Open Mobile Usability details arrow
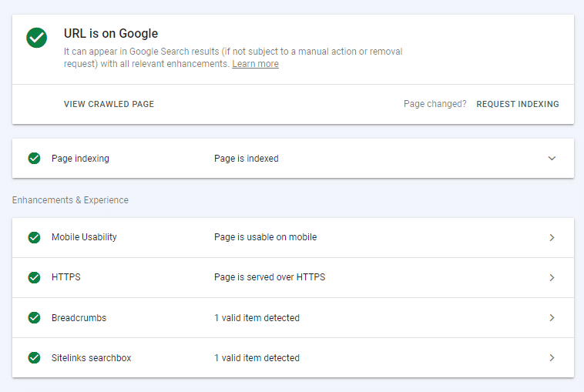Image resolution: width=584 pixels, height=392 pixels. pyautogui.click(x=552, y=237)
